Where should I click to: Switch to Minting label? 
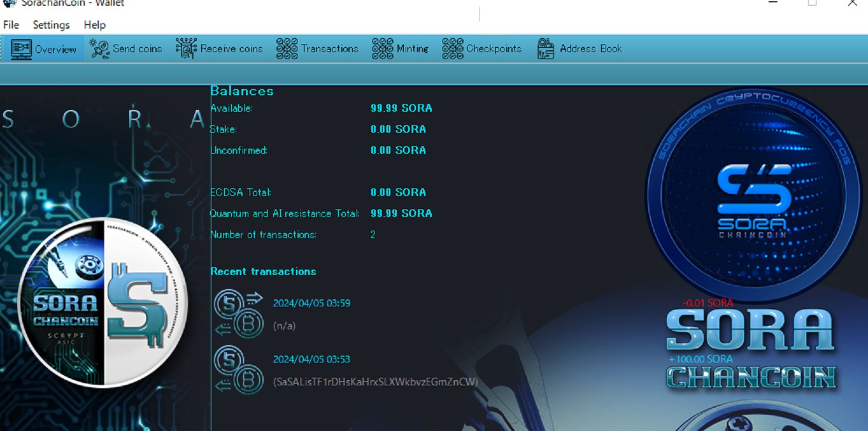tap(413, 49)
